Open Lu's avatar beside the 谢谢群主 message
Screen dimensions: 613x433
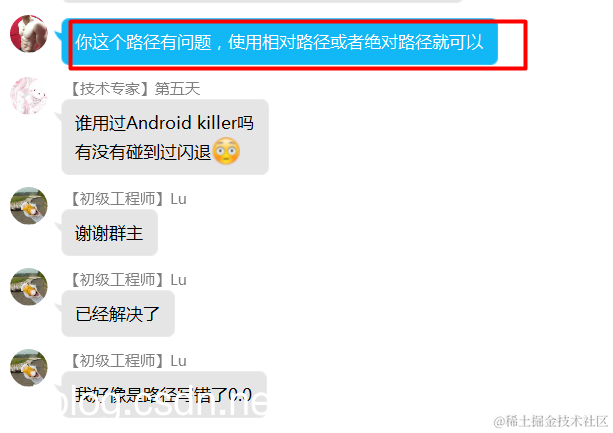[x=29, y=206]
